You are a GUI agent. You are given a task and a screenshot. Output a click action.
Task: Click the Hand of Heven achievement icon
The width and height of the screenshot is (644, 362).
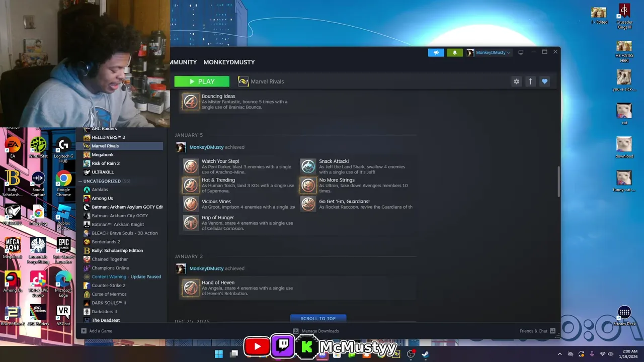coord(191,288)
